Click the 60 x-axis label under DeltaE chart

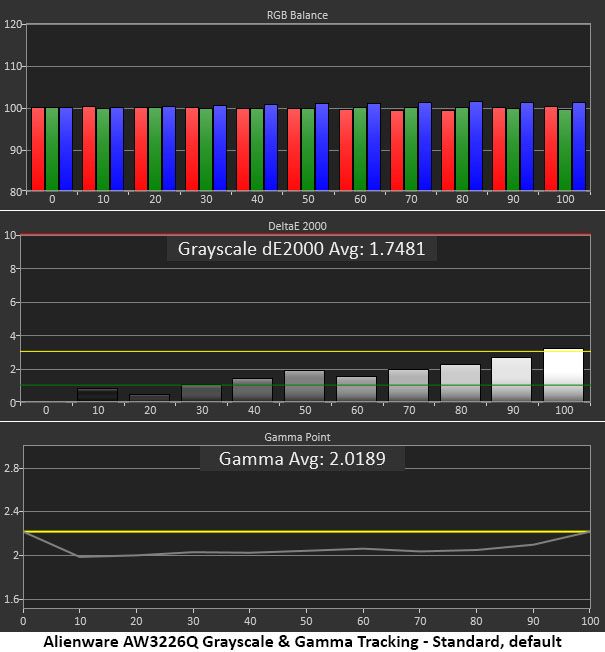pos(357,410)
